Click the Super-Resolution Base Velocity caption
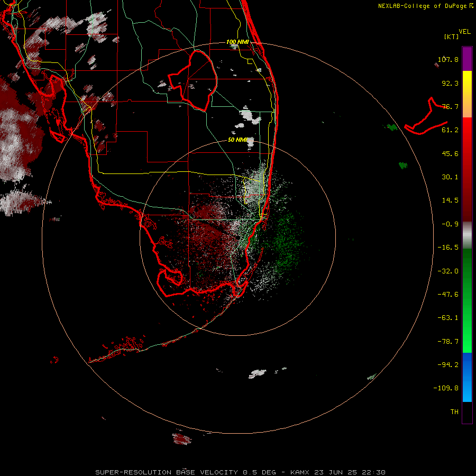The height and width of the screenshot is (476, 476). pyautogui.click(x=240, y=472)
